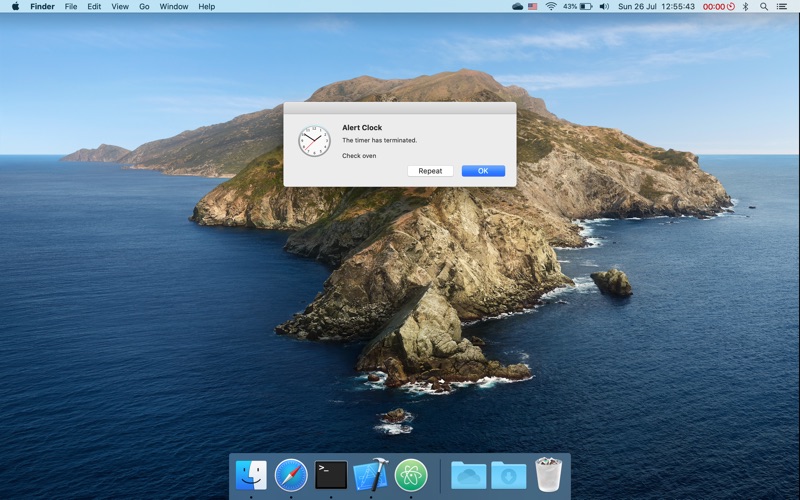
Task: Open the File menu
Action: pos(71,7)
